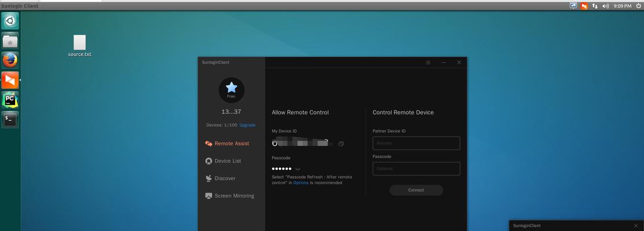Focus the partner Passcode Optional field

pyautogui.click(x=416, y=169)
